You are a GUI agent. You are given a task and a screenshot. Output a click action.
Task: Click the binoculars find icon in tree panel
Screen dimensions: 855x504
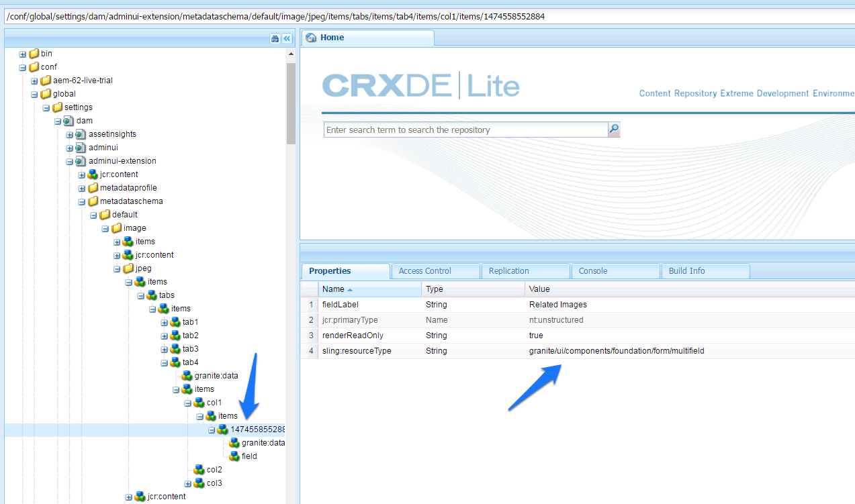275,39
